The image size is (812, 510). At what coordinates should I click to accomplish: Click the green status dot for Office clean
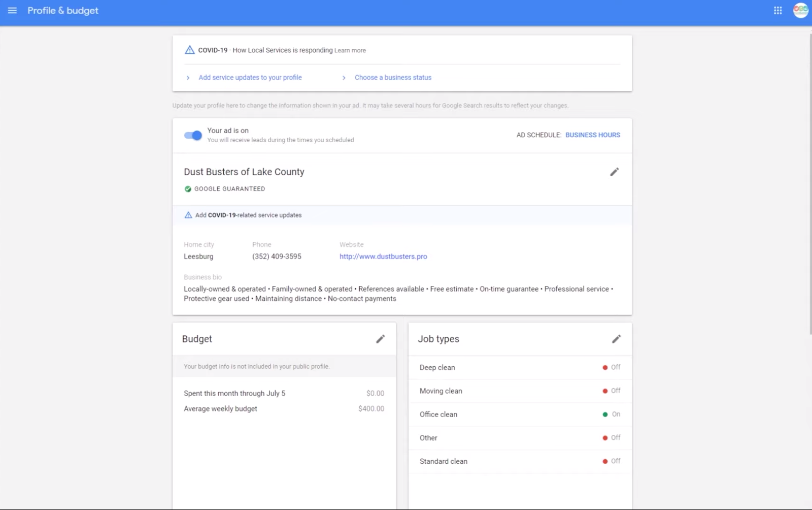(x=605, y=414)
